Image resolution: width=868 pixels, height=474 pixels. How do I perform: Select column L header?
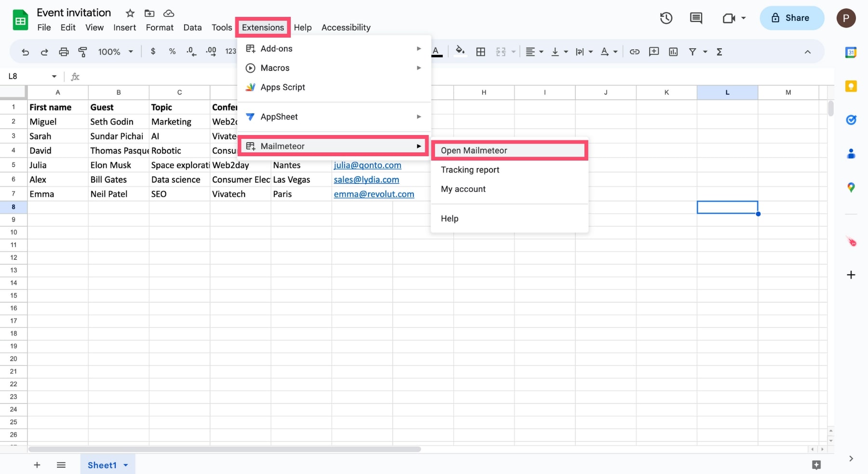(727, 92)
